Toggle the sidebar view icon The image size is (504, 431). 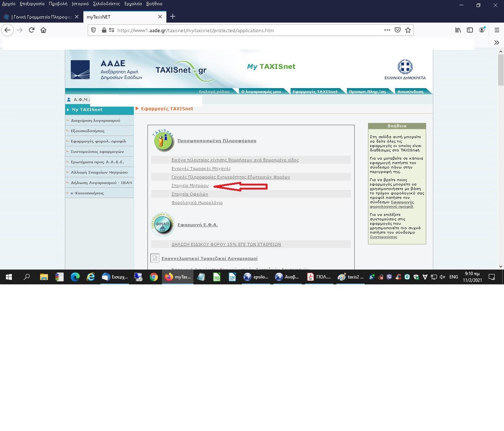(x=470, y=30)
